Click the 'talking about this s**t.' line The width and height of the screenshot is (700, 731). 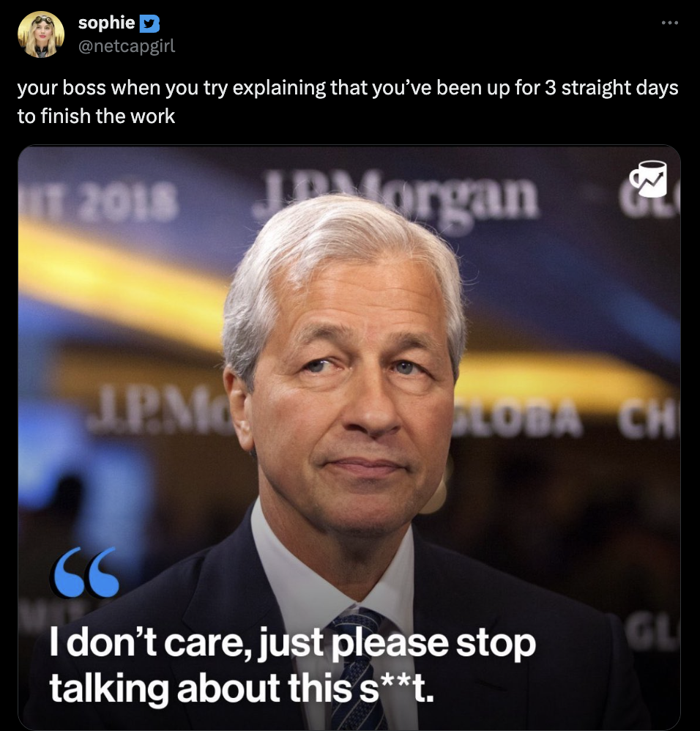[242, 688]
